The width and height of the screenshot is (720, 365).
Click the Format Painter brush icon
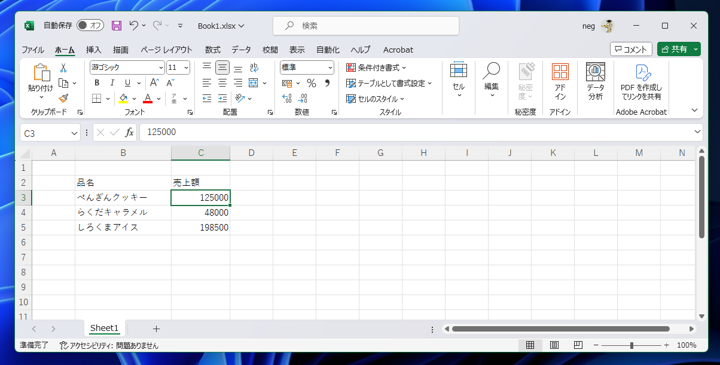click(63, 98)
